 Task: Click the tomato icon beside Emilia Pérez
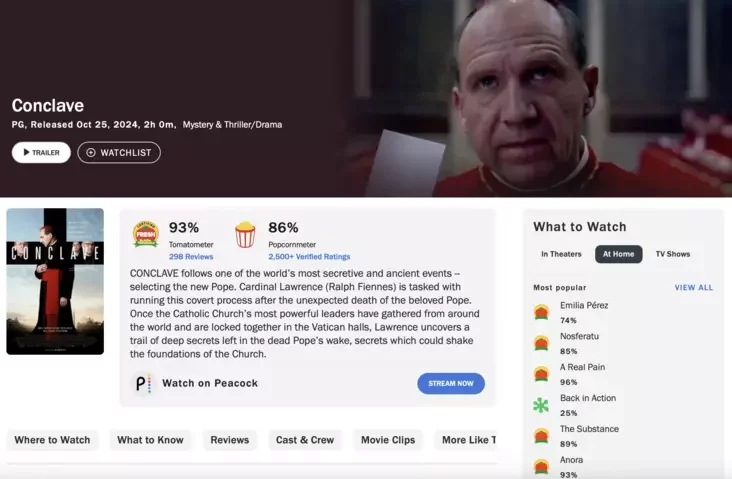[x=541, y=312]
